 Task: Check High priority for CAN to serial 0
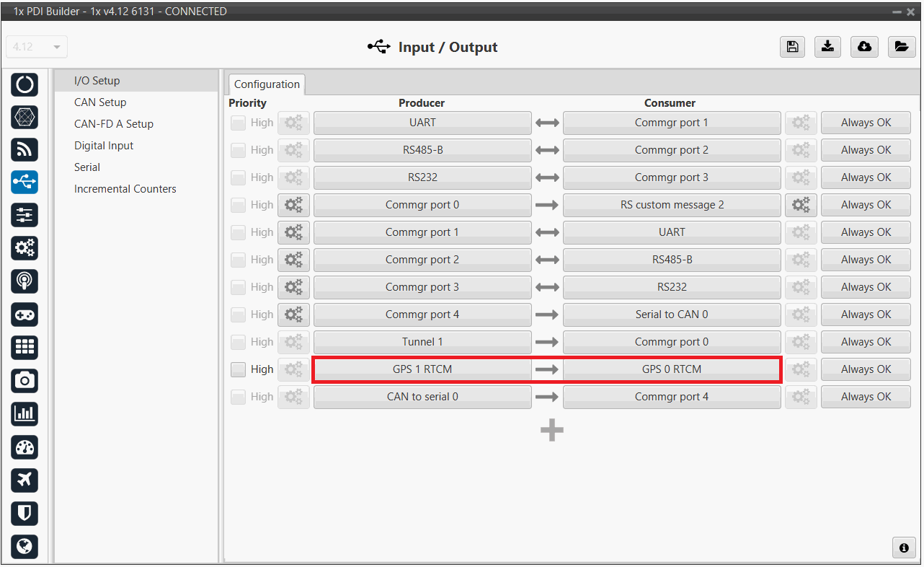238,397
